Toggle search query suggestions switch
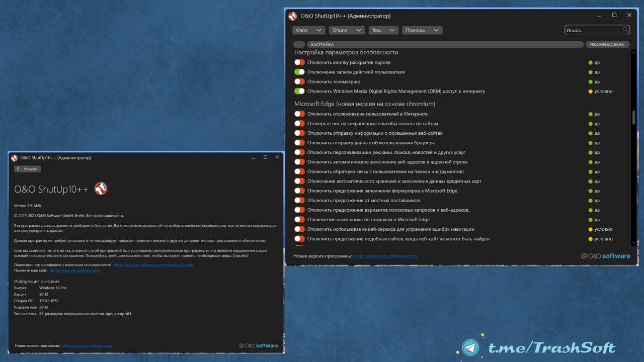The image size is (644, 362). 299,210
